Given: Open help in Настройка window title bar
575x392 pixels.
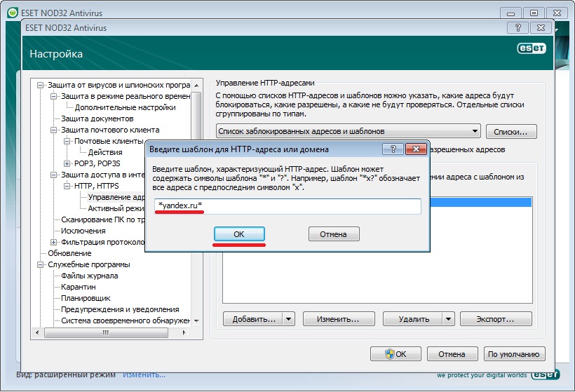Looking at the screenshot, I should coord(517,28).
